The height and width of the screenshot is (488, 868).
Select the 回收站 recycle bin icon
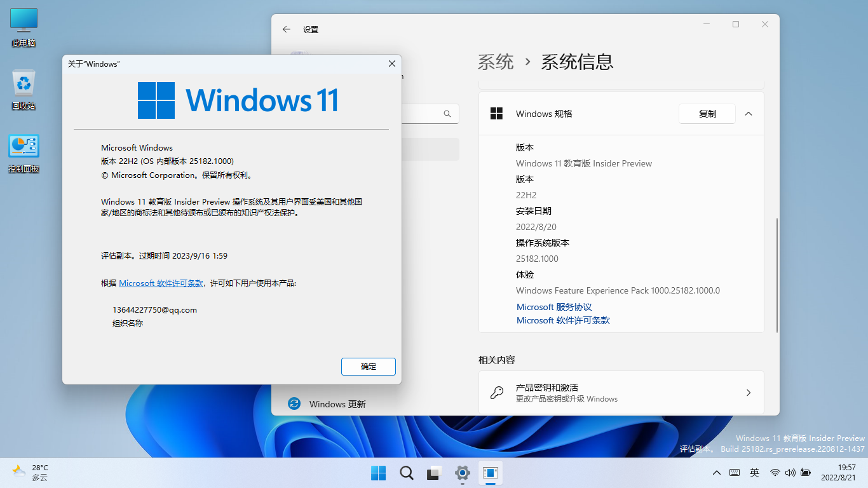click(x=24, y=90)
